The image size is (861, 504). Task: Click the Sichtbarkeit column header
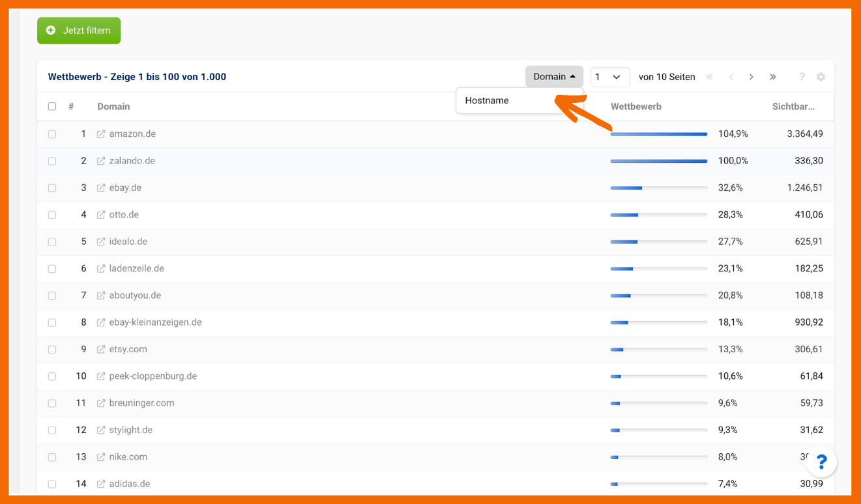[793, 107]
